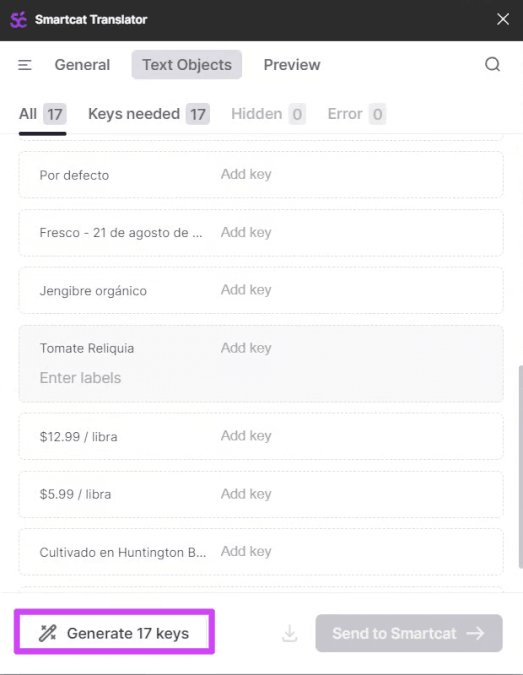Open the Error filter tab
This screenshot has width=523, height=675.
356,114
